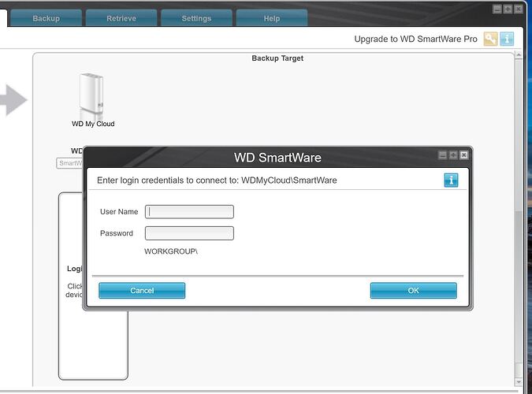Focus the User Name field
This screenshot has height=394, width=532.
[x=189, y=212]
